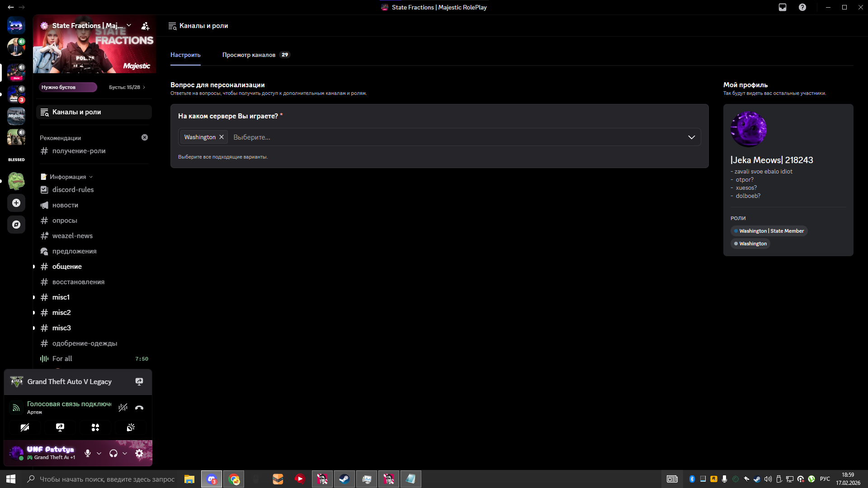The height and width of the screenshot is (488, 868).
Task: Start an activity with the shapes icon
Action: (x=95, y=427)
